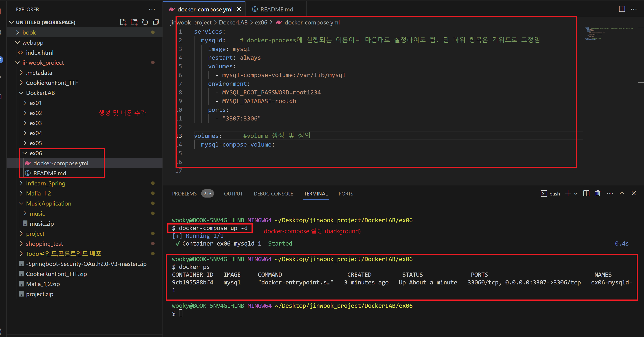The width and height of the screenshot is (644, 337).
Task: Open the terminal launch profile dropdown
Action: tap(576, 193)
